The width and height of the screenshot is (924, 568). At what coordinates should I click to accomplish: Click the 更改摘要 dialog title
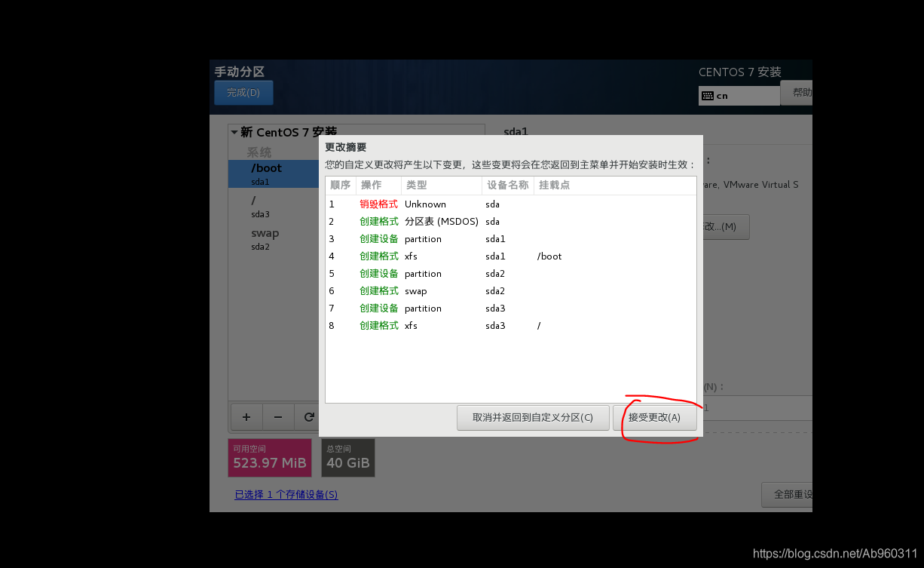(x=346, y=147)
